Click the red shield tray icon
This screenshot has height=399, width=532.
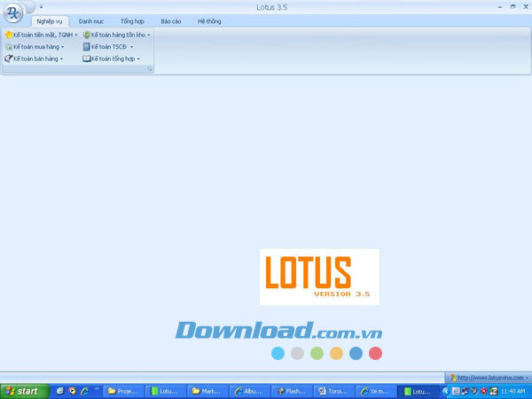[x=484, y=392]
